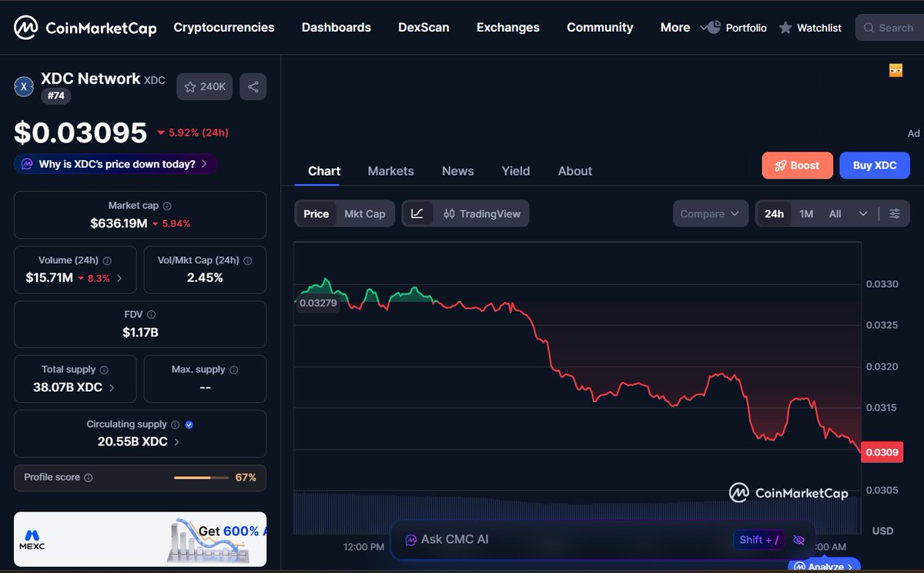The height and width of the screenshot is (573, 924).
Task: Expand the Total supply chevron
Action: point(112,387)
